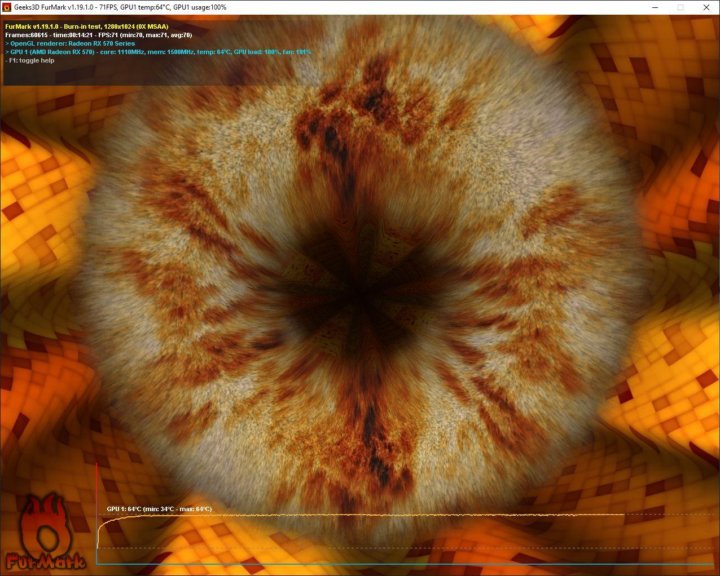This screenshot has width=720, height=576.
Task: Click the 'OpenGL renderer: Radeon RX 570 Series' line
Action: click(x=70, y=43)
